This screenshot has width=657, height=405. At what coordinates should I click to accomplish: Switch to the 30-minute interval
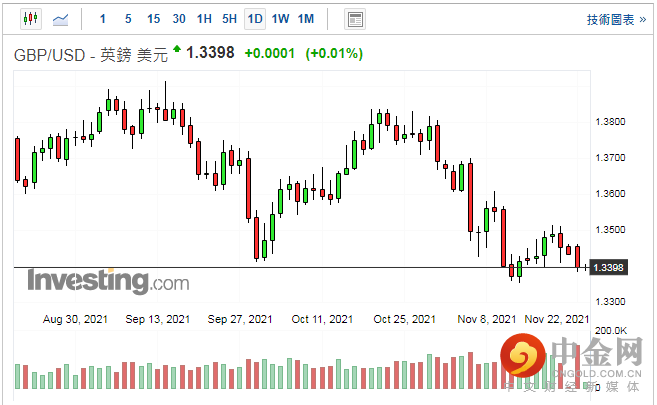(x=179, y=19)
